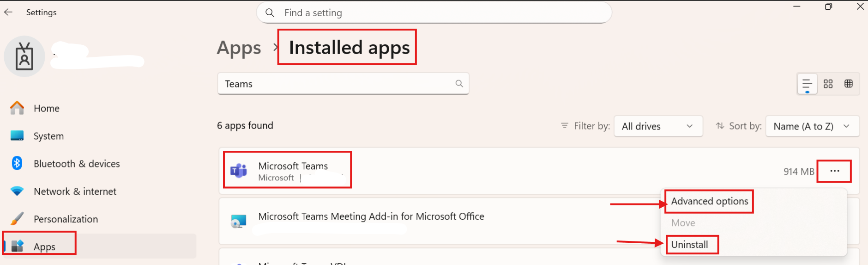Click the Bluetooth icon
Viewport: 868px width, 265px height.
17,163
